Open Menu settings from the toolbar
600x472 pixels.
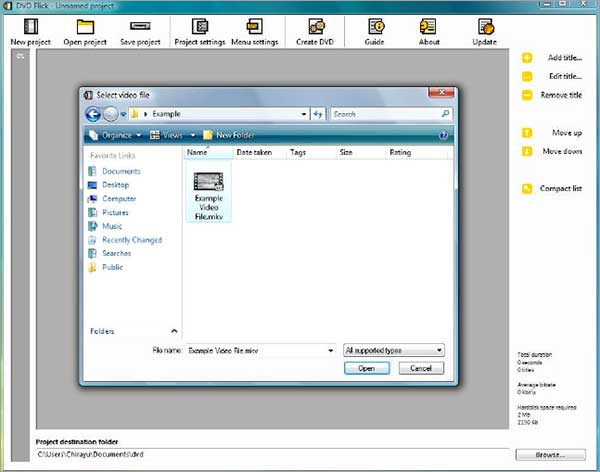point(254,27)
